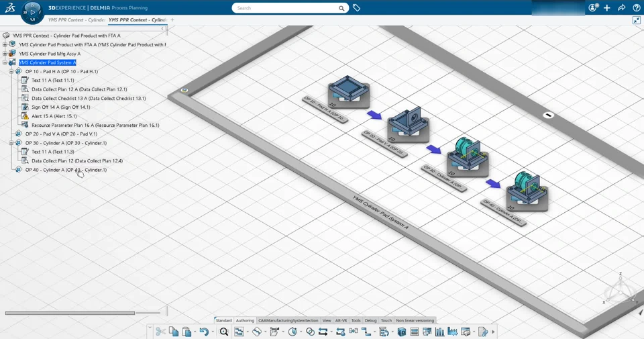Click the plus Add icon in top bar

point(607,8)
